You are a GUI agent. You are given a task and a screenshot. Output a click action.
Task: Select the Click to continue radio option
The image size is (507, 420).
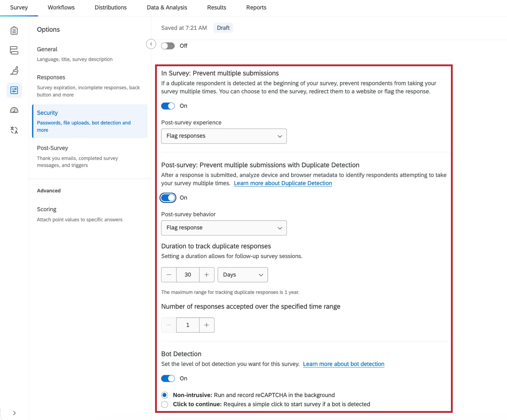coord(165,404)
